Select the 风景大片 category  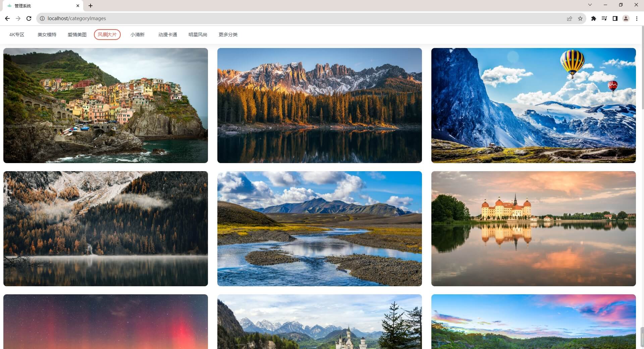[x=107, y=35]
